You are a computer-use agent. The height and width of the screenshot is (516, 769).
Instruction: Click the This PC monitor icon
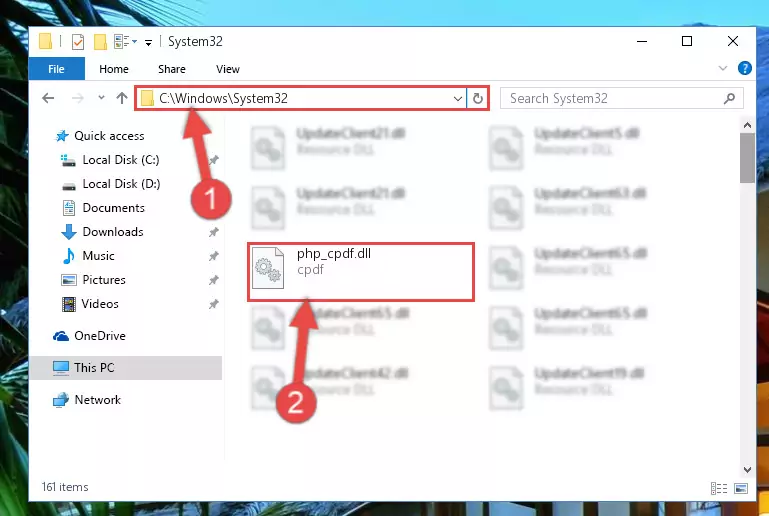point(61,368)
